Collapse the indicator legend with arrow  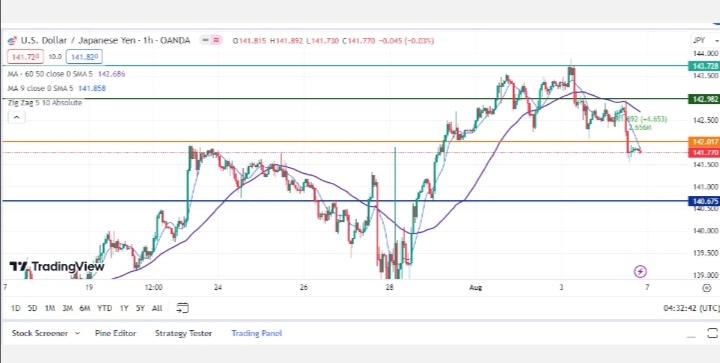click(x=17, y=118)
